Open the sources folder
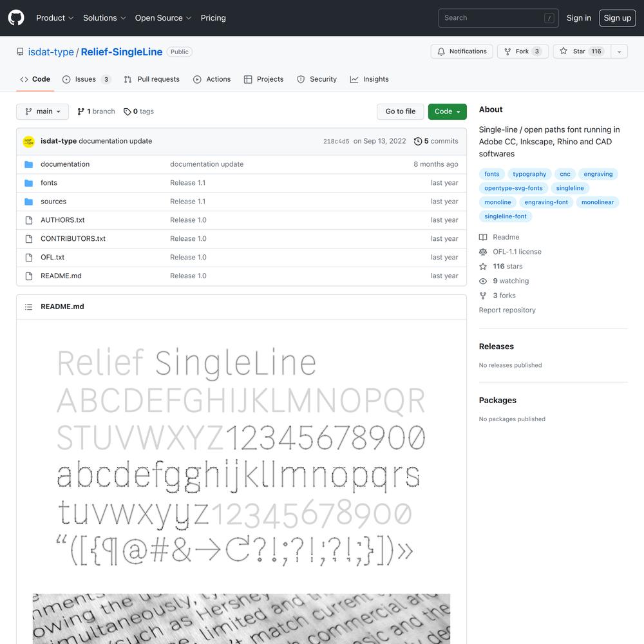644x644 pixels. click(53, 201)
